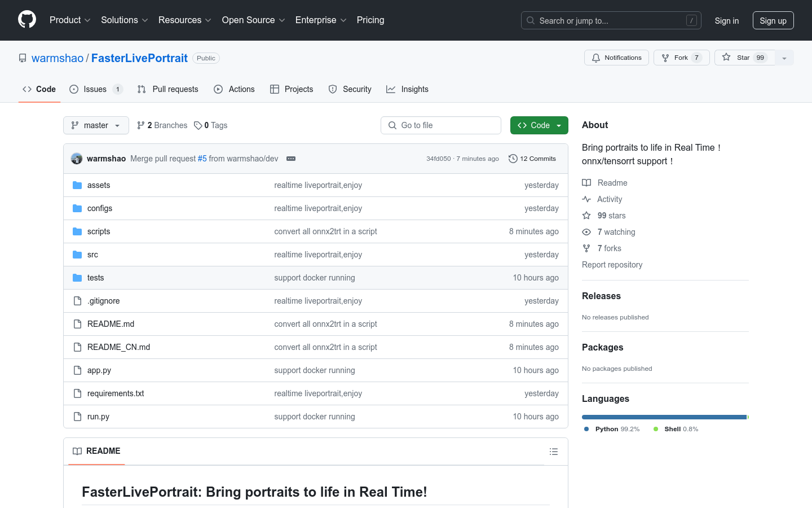Click the Python 99.2% language link
812x508 pixels.
[612, 429]
